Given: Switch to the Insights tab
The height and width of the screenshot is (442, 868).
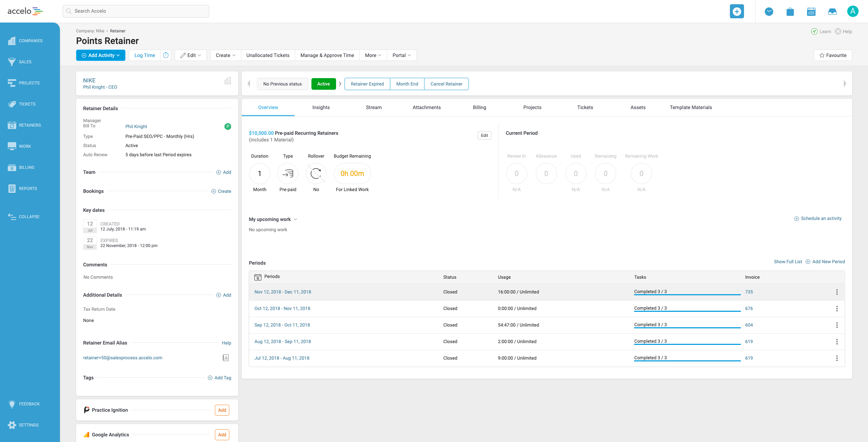Looking at the screenshot, I should click(321, 107).
